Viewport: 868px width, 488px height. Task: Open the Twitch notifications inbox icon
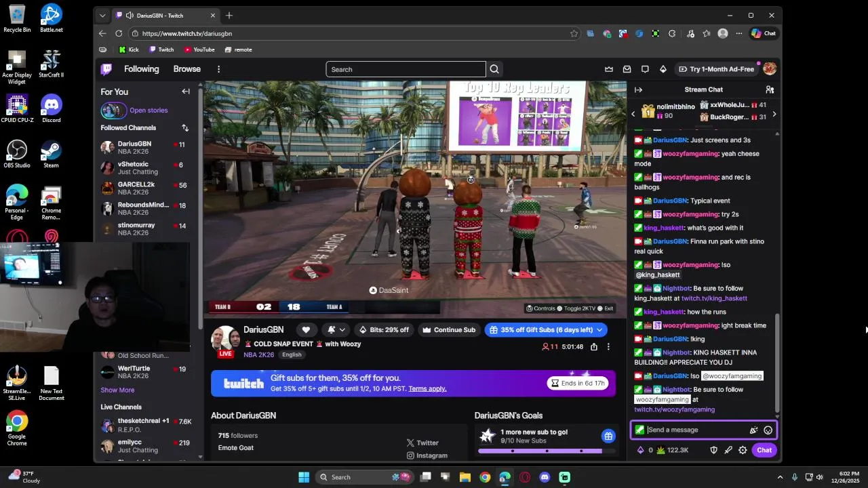[627, 69]
